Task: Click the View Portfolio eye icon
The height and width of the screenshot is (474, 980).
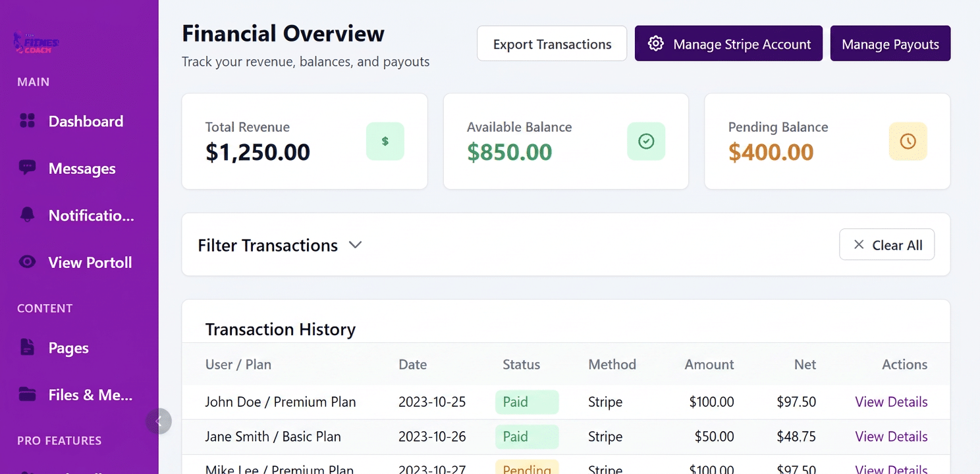Action: [x=27, y=262]
